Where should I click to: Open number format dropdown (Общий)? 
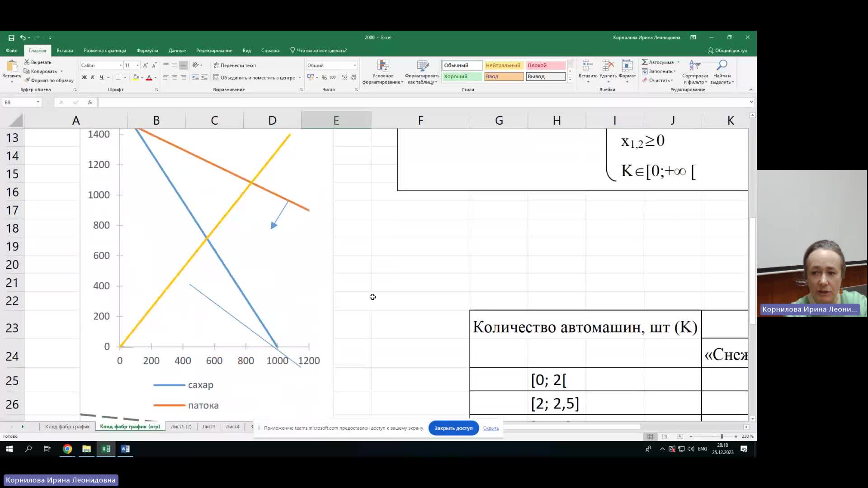(x=355, y=65)
